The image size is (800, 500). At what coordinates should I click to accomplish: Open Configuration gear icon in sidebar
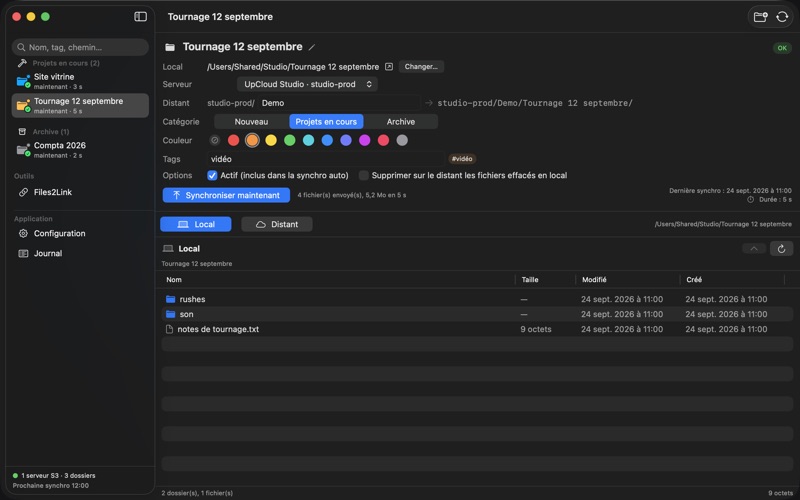coord(23,234)
